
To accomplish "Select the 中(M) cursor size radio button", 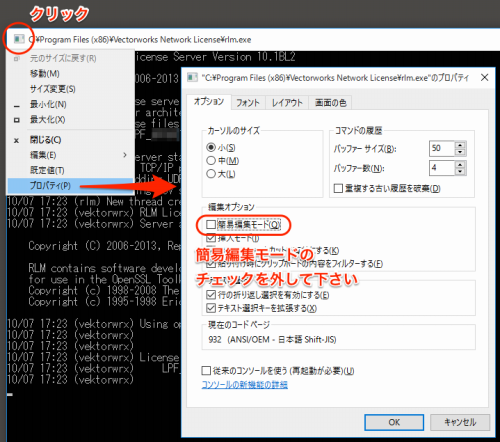I will 211,161.
